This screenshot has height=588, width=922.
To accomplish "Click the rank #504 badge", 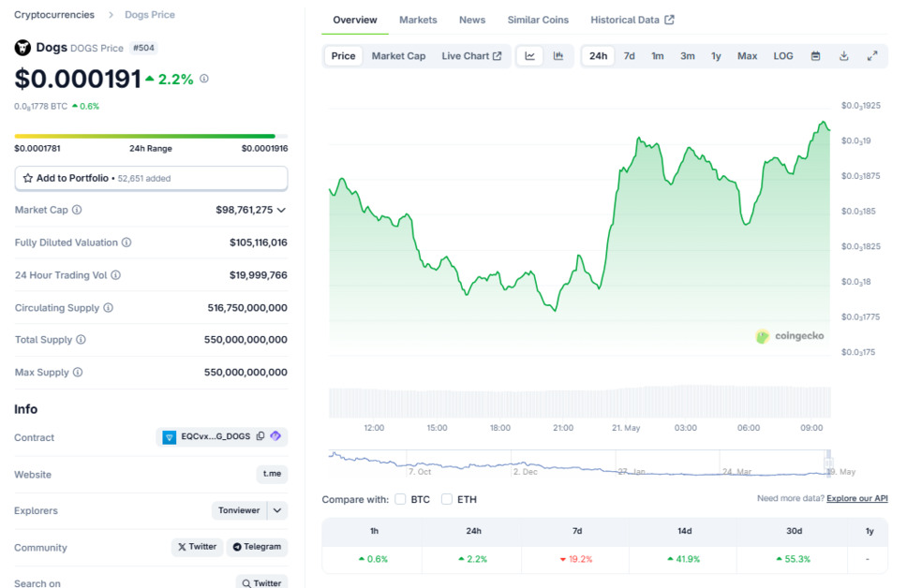I will (143, 48).
